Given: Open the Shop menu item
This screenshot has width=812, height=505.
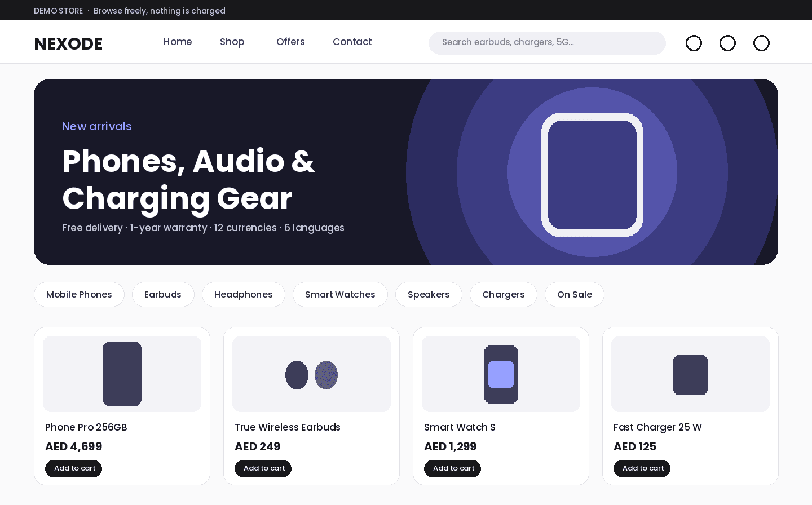Looking at the screenshot, I should point(232,42).
